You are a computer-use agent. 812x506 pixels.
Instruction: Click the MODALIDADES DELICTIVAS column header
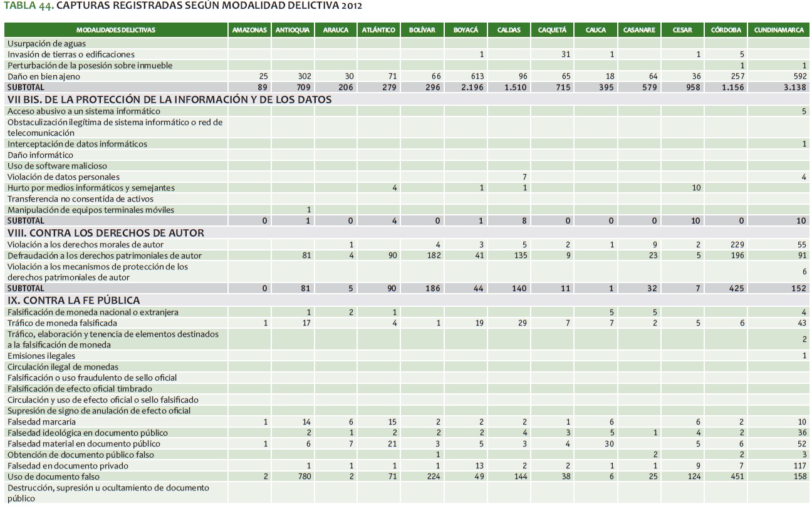[115, 30]
